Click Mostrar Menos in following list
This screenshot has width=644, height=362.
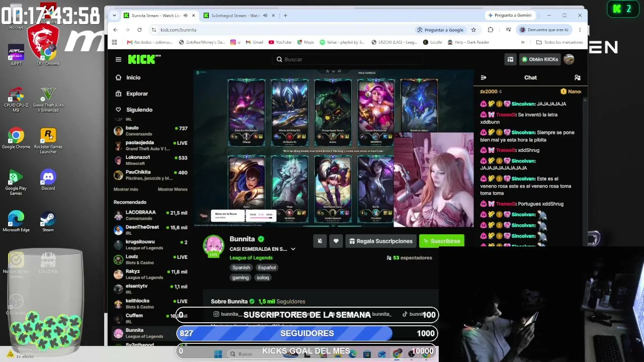click(x=173, y=190)
